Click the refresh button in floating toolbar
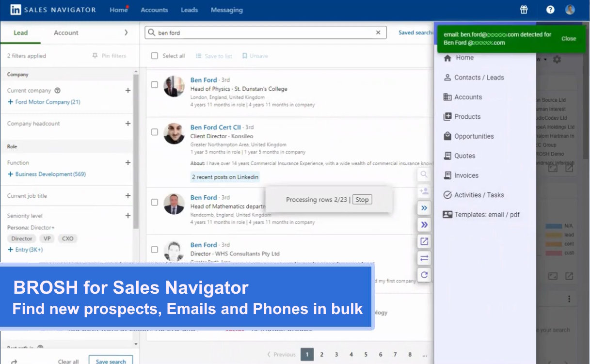Viewport: 590px width, 364px height. click(x=424, y=275)
